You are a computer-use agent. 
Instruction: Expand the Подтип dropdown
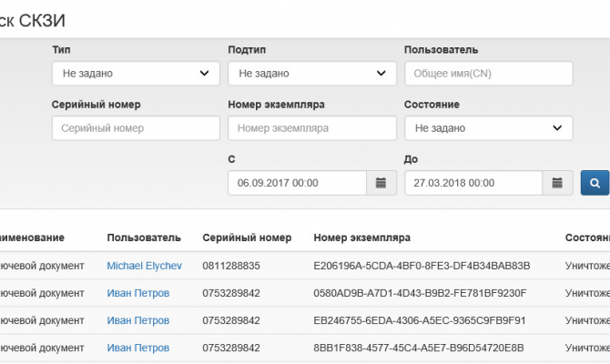tap(311, 73)
